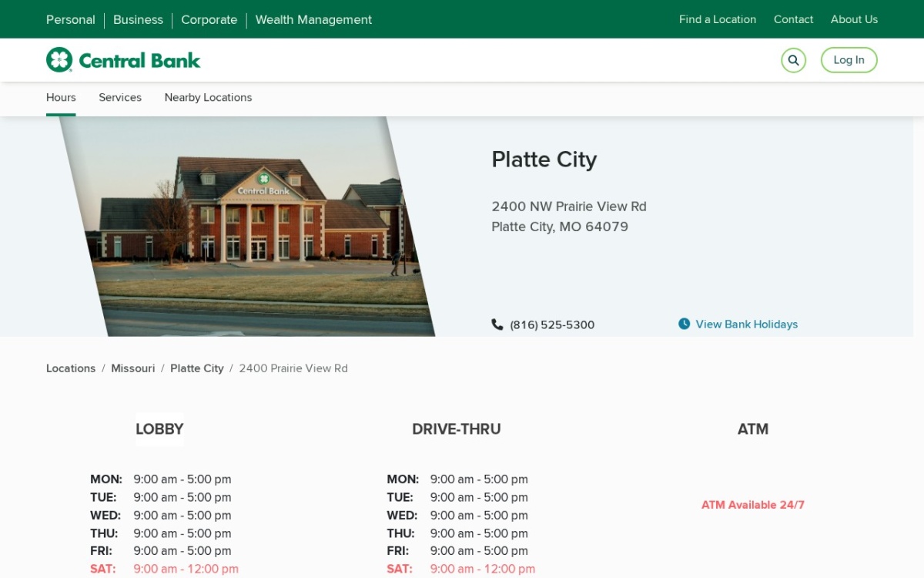Click the Central Bank clover logo icon
The width and height of the screenshot is (924, 578).
59,60
